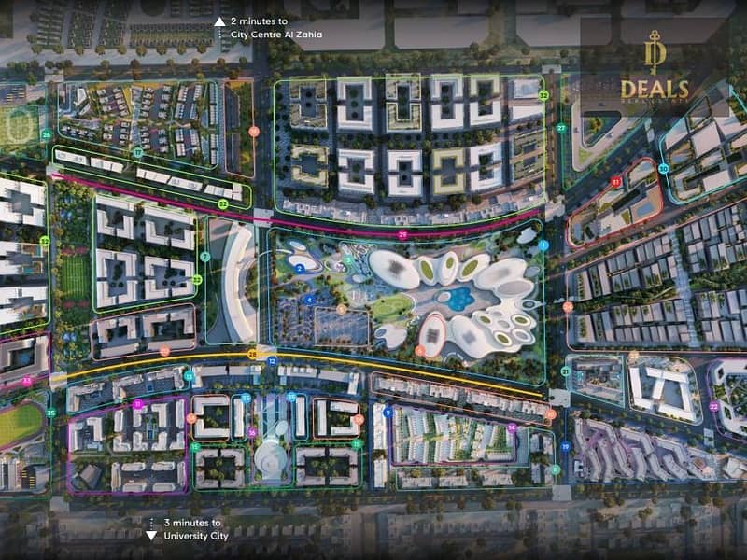747x560 pixels.
Task: Select the cyan marker numbered 1
Action: pos(544,245)
